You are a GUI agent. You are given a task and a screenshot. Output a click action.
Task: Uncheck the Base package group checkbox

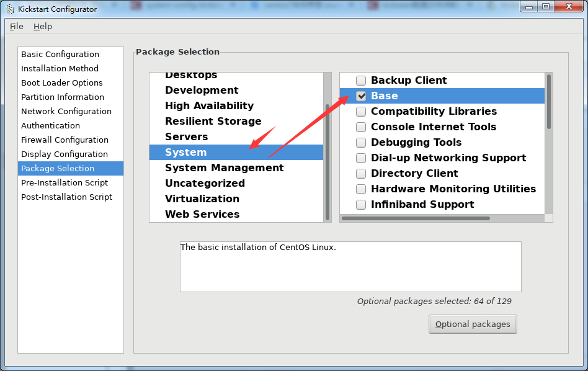coord(361,96)
